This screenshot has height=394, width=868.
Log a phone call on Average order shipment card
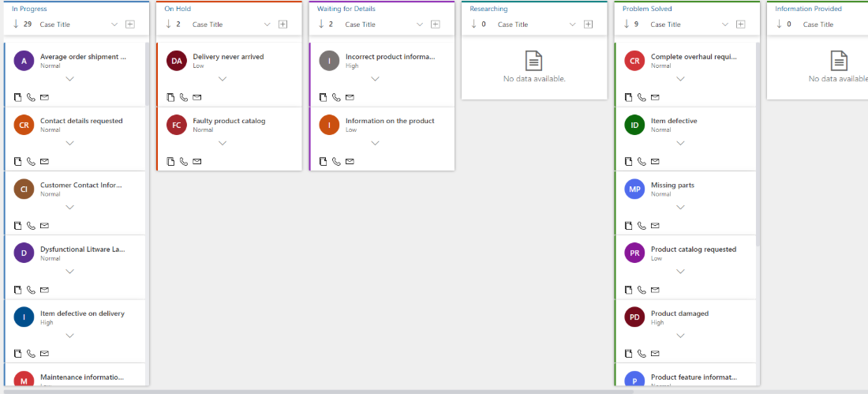[31, 98]
